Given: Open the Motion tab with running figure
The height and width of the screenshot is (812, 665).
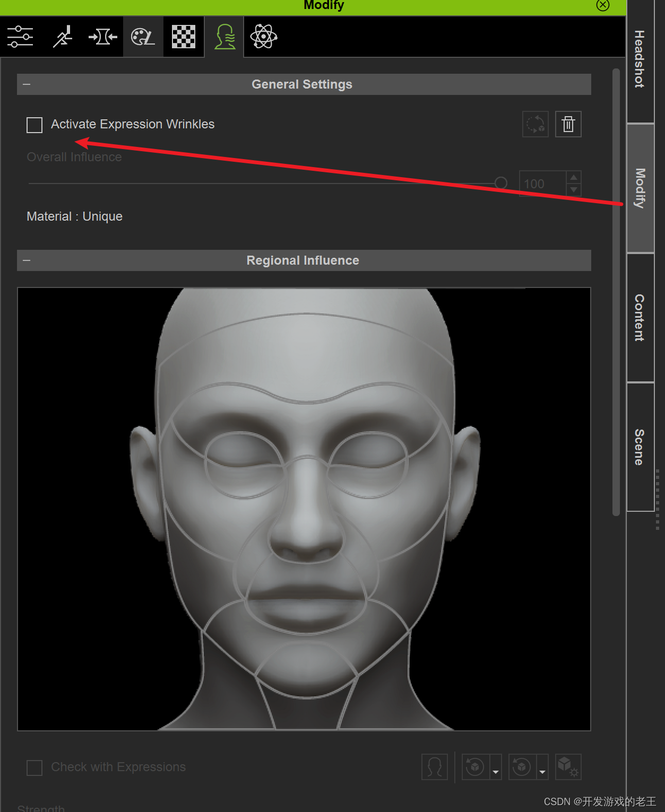Looking at the screenshot, I should pos(62,37).
